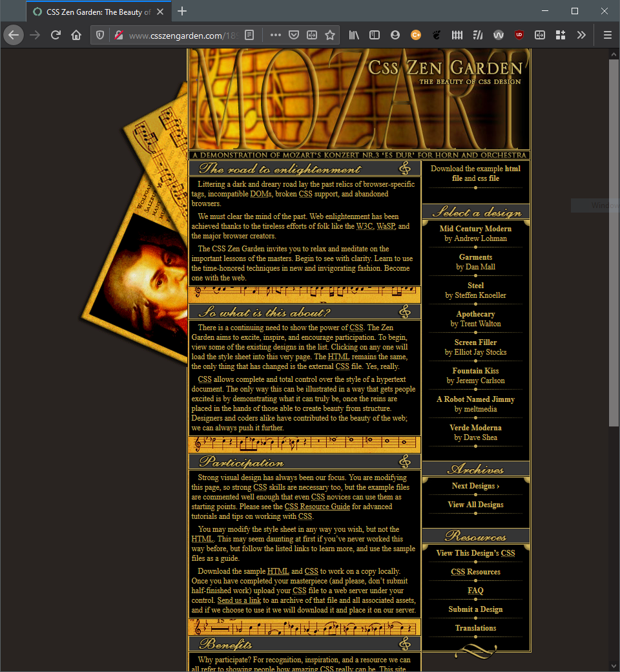Screen dimensions: 620x672
Task: Open the toolbar overflow chevron menu
Action: click(581, 35)
